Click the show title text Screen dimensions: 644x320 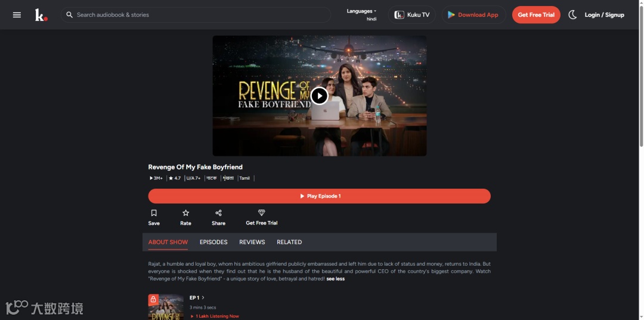pos(196,167)
